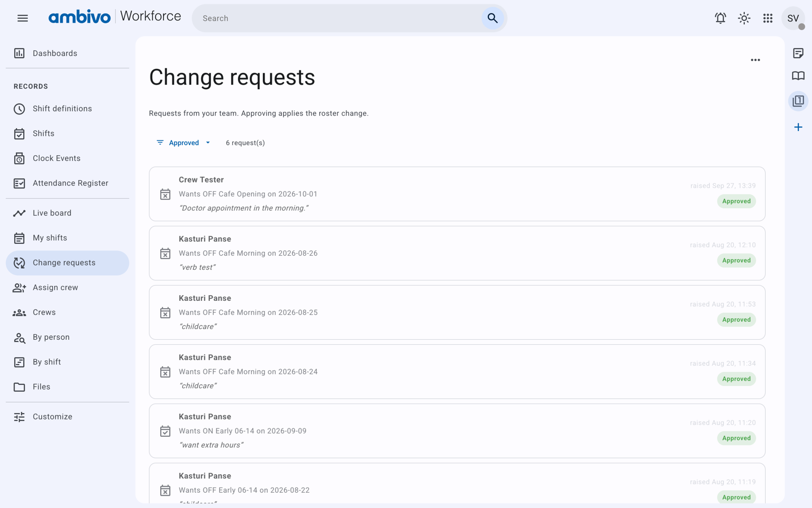The width and height of the screenshot is (812, 508).
Task: Open Kasturi Panse's "verb test" request
Action: (457, 253)
